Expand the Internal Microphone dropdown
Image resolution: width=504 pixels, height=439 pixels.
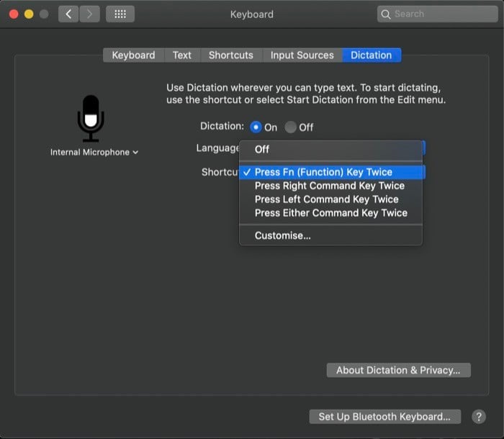pos(94,152)
